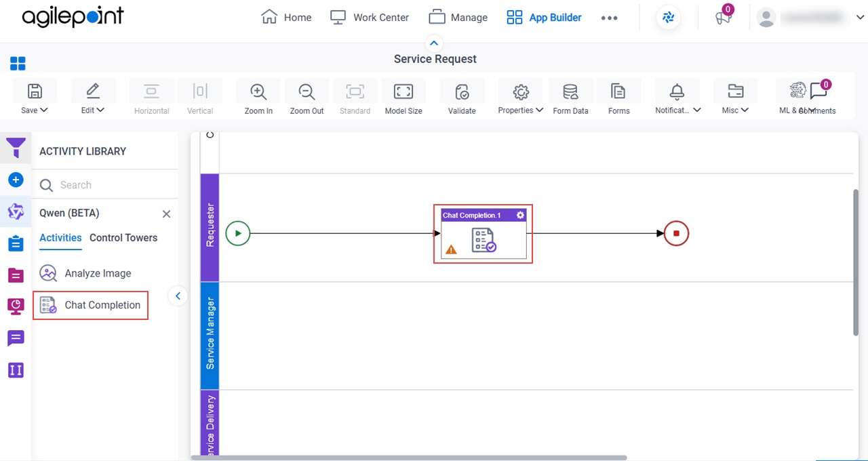
Task: Click the canvas vertical scrollbar
Action: coord(856,262)
